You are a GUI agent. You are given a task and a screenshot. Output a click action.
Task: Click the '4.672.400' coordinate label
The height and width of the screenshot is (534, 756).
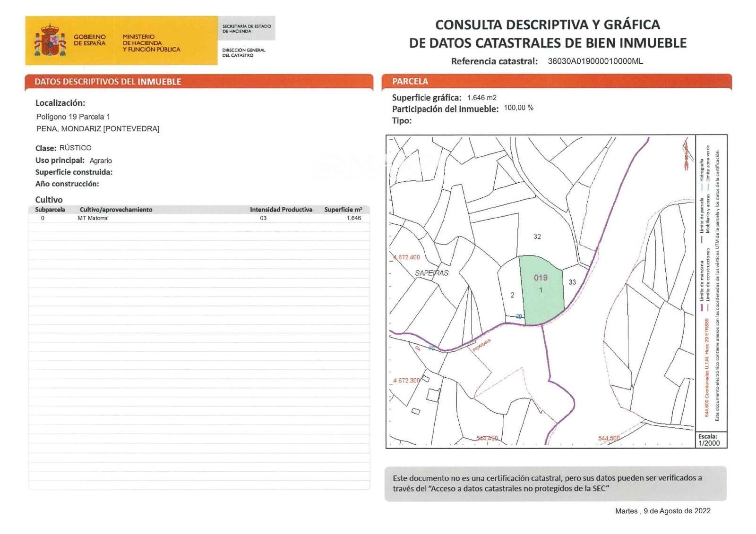click(x=406, y=257)
